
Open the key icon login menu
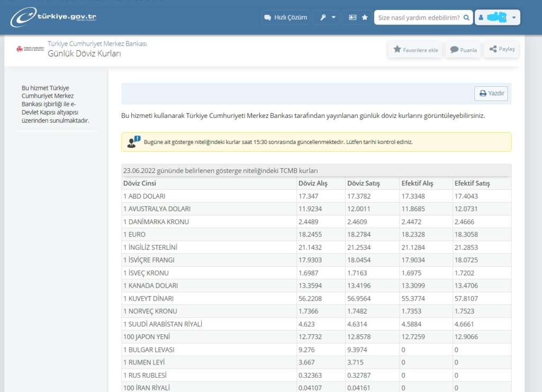(x=327, y=17)
